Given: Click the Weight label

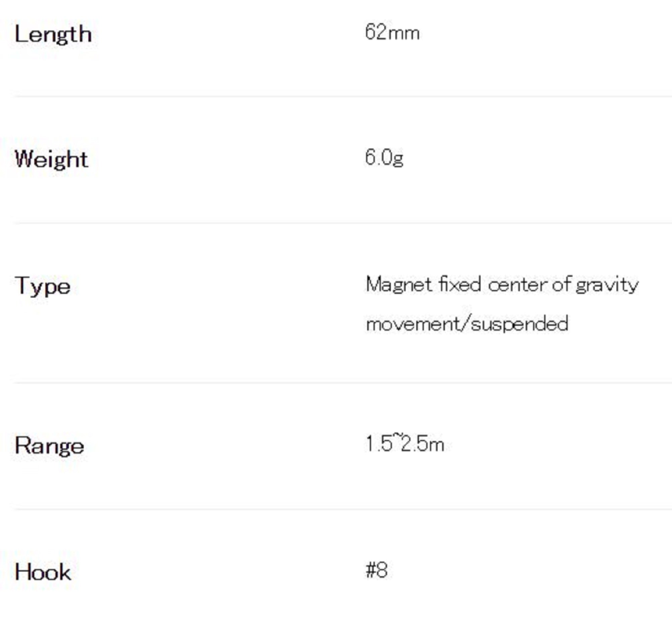Looking at the screenshot, I should [51, 159].
